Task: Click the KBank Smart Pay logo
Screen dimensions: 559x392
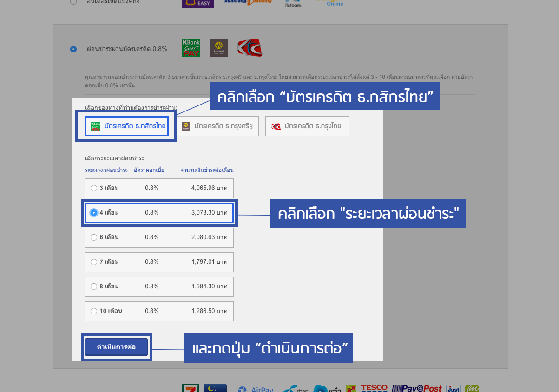Action: coord(191,48)
